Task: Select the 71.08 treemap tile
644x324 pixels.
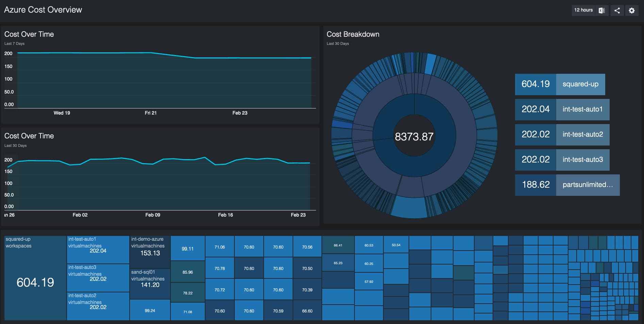Action: [188, 311]
